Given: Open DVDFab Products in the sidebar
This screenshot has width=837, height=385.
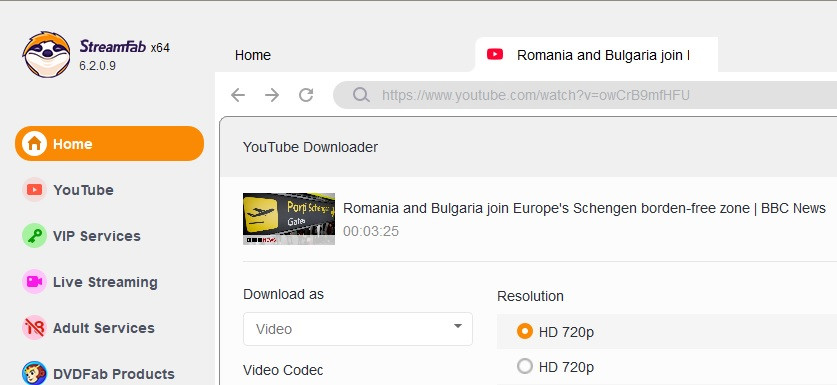Looking at the screenshot, I should pyautogui.click(x=114, y=374).
